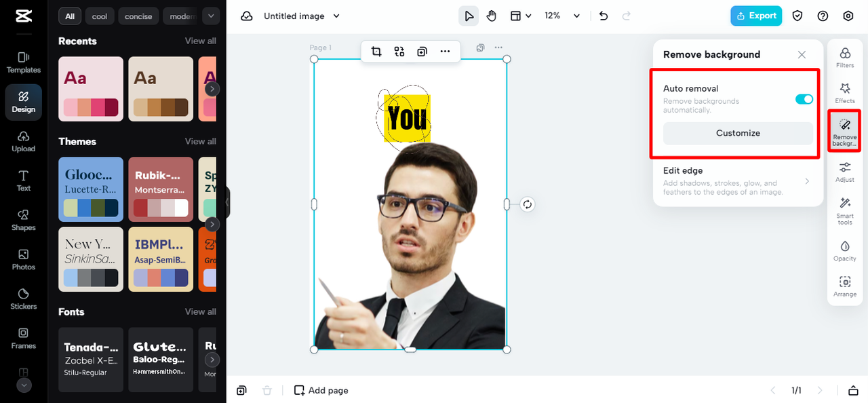
Task: Select the modern filter tag
Action: point(181,16)
